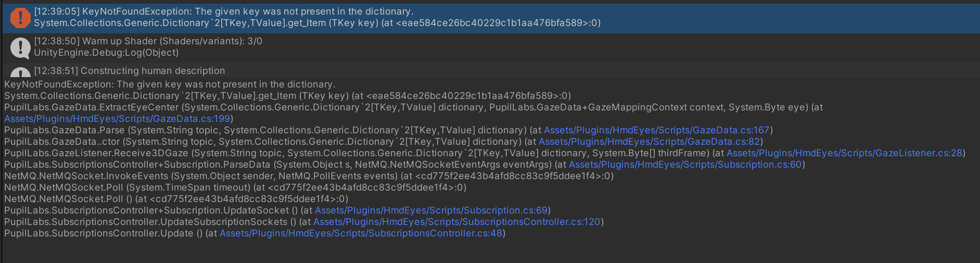Open the Subscription.cs:69 source link

click(431, 210)
